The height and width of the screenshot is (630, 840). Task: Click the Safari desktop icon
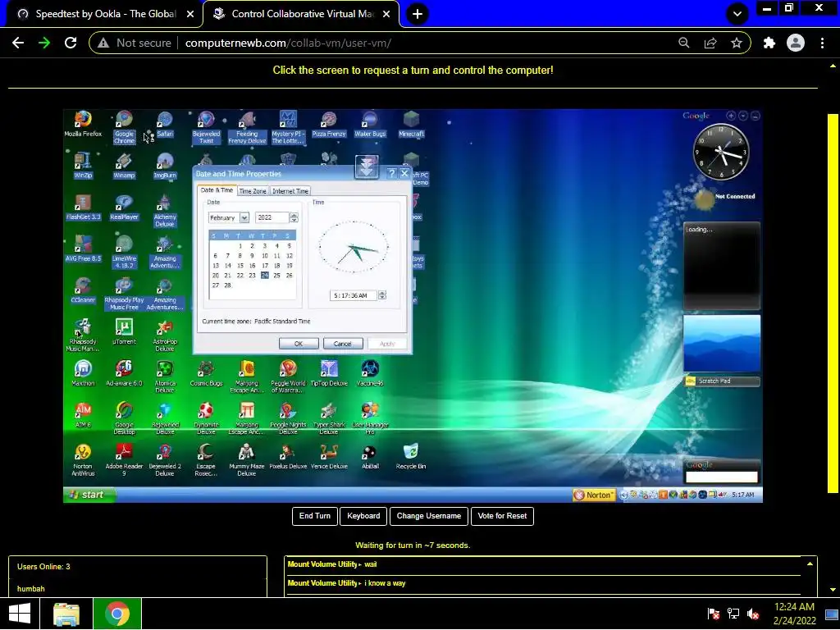click(165, 124)
